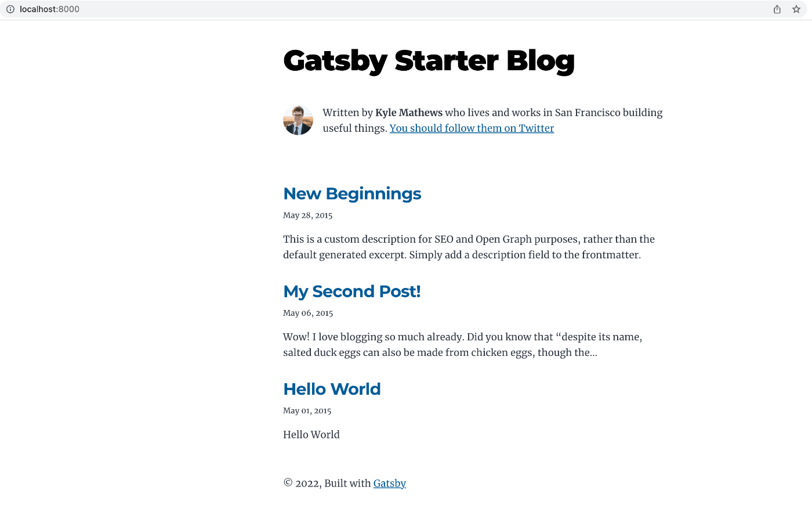Click the New Beginnings SEO description text

coord(468,247)
